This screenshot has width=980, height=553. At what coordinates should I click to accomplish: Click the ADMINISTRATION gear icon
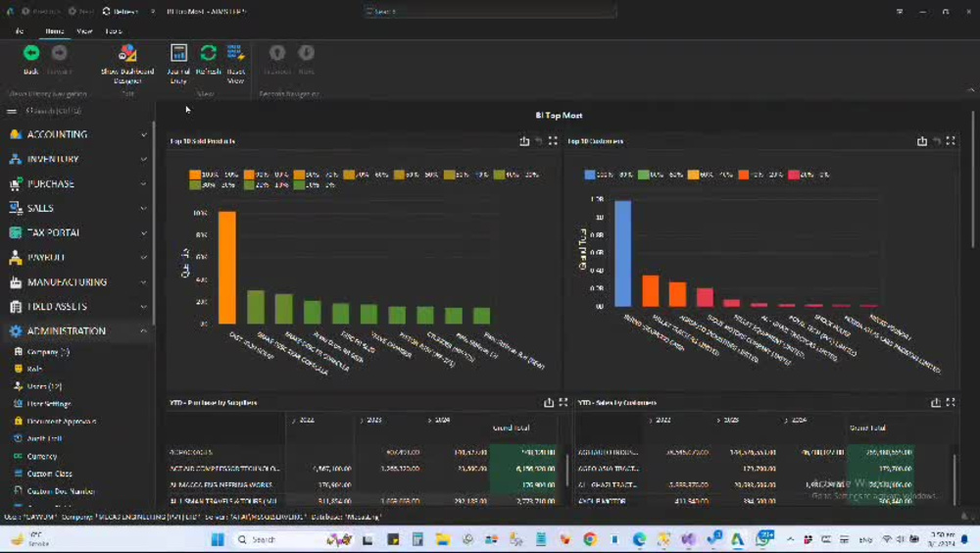(x=16, y=331)
